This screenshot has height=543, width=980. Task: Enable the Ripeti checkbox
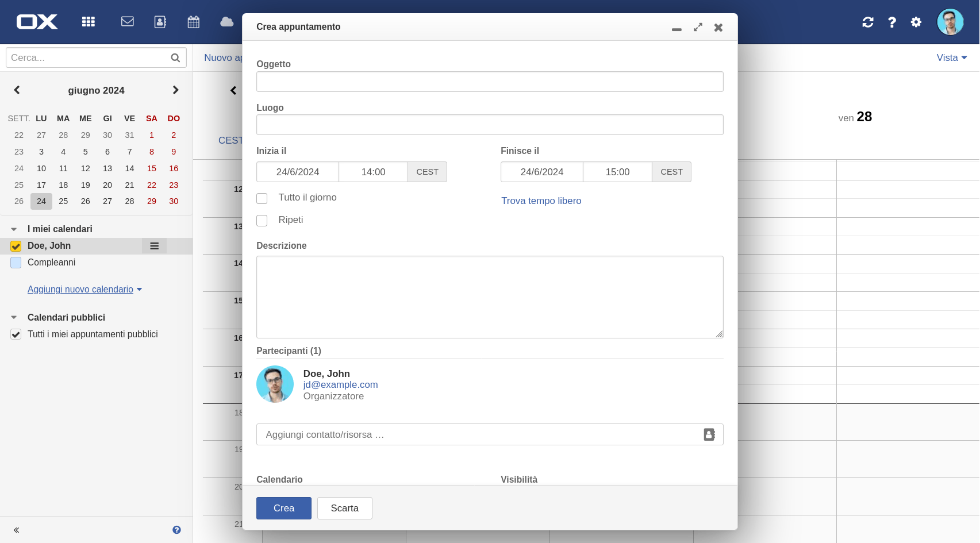point(262,221)
